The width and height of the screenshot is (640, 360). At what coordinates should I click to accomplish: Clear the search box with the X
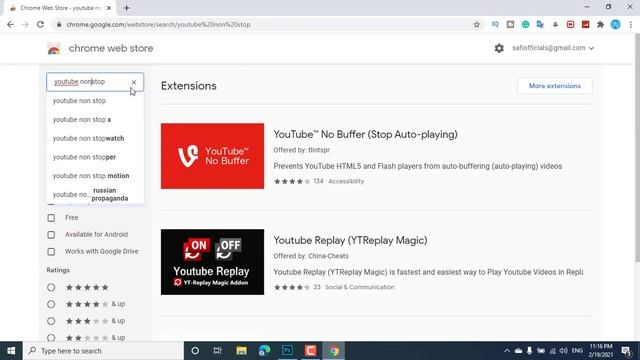133,82
